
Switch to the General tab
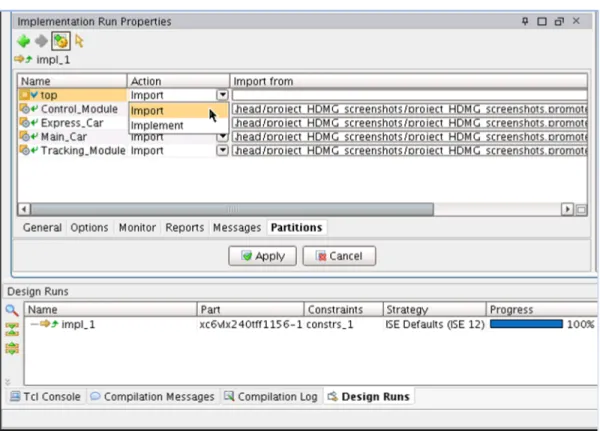pos(42,227)
